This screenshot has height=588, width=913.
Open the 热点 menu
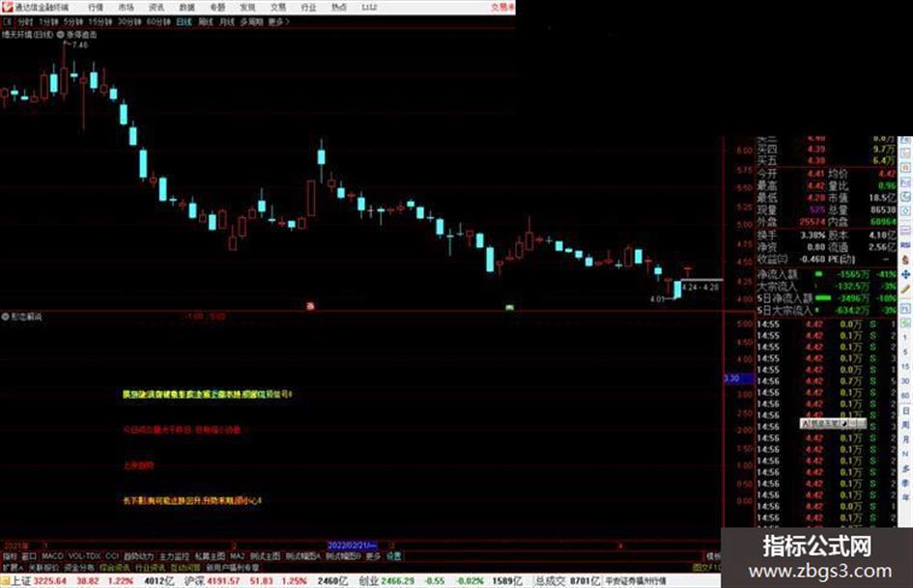[x=339, y=7]
